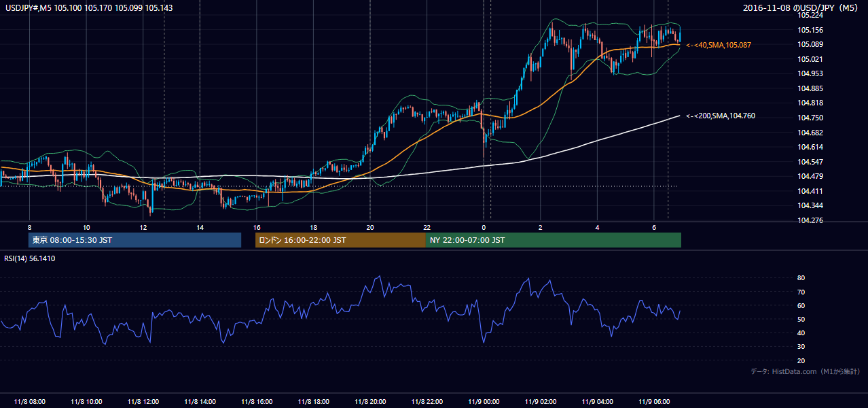Select the ロンドン 16:00-22:00 JST session bar

[x=340, y=240]
